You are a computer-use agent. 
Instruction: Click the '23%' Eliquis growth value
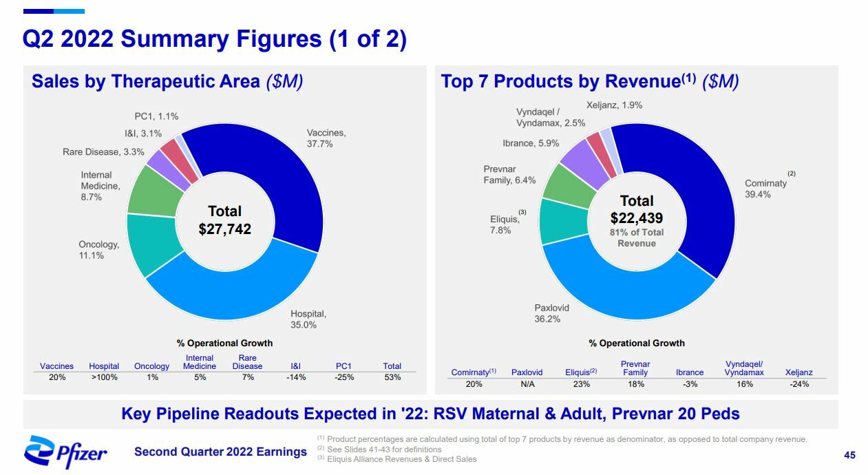coord(582,384)
